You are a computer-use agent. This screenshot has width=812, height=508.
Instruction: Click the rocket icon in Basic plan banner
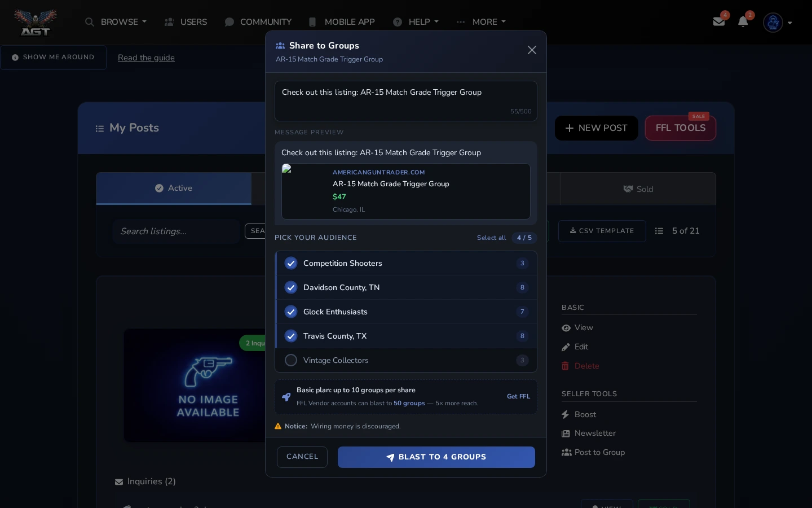pyautogui.click(x=286, y=397)
